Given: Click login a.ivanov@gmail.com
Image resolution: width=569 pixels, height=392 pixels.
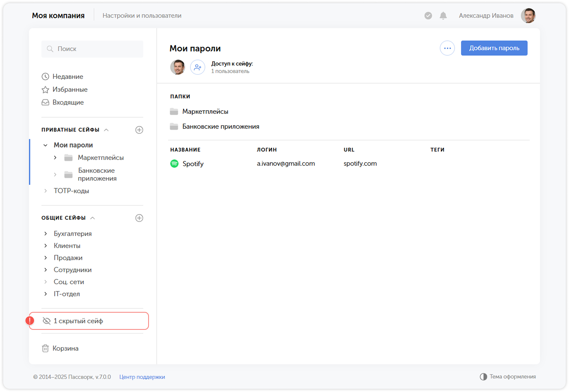Looking at the screenshot, I should (x=286, y=163).
